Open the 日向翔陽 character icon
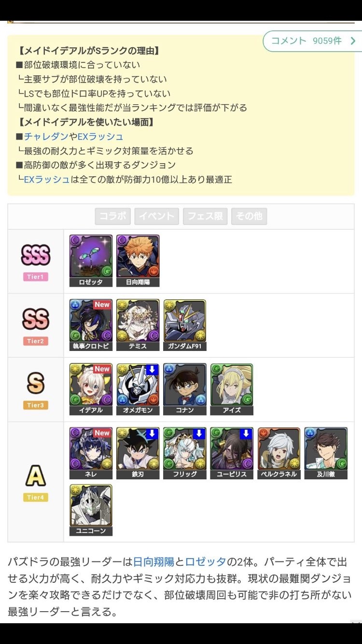The image size is (362, 644). pyautogui.click(x=138, y=261)
